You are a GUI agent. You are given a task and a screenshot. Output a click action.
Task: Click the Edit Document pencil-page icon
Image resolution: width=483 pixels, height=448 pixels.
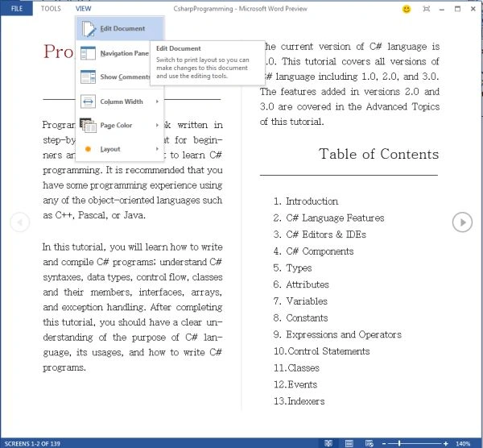(89, 29)
